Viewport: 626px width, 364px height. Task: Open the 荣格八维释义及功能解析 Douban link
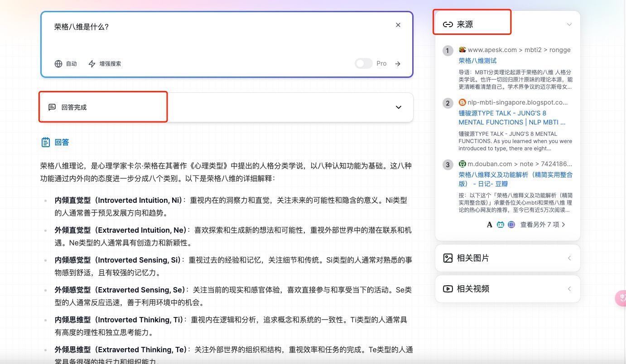coord(515,179)
